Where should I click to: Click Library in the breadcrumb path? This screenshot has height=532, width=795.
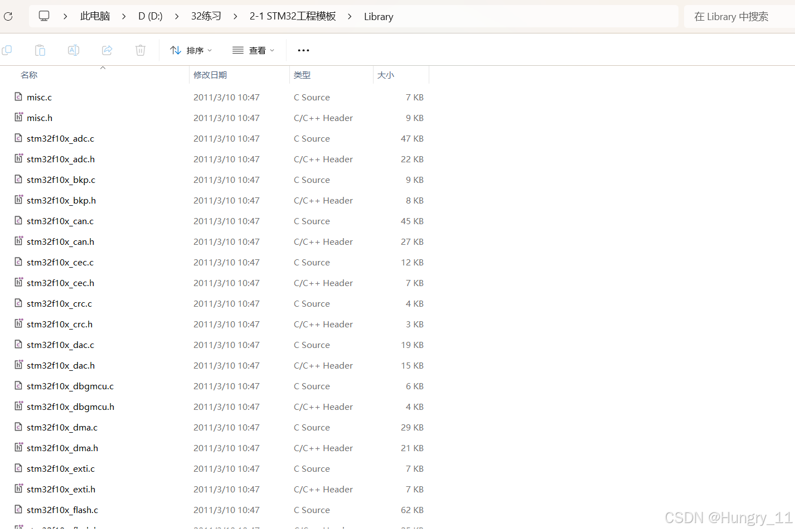[379, 17]
